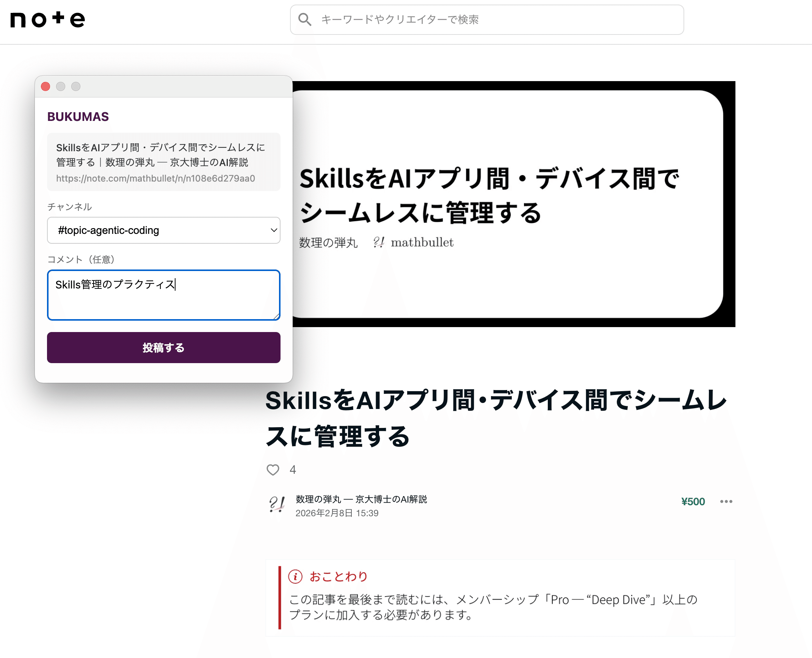812x658 pixels.
Task: Click the publish date 2026年2月8日 15:39
Action: [337, 513]
